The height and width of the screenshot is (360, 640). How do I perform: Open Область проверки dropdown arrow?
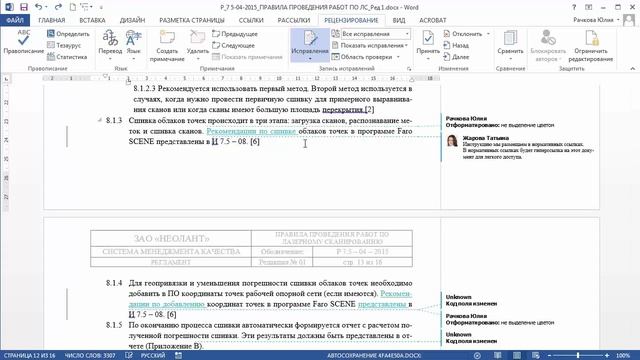point(398,57)
